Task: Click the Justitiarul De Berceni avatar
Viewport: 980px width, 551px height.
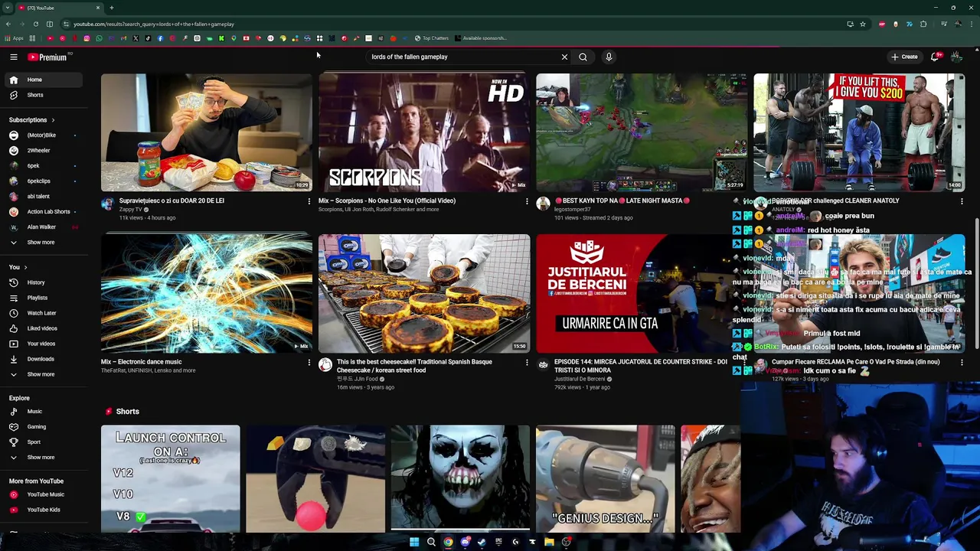Action: click(543, 365)
